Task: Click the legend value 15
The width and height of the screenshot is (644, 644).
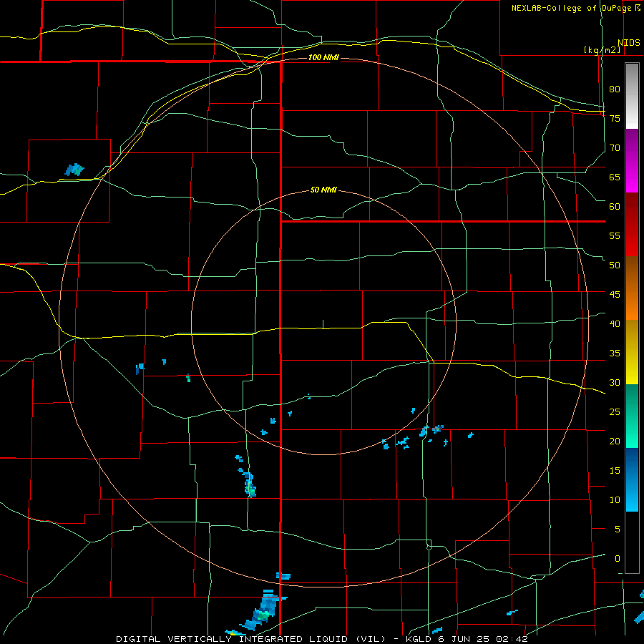Action: (615, 471)
